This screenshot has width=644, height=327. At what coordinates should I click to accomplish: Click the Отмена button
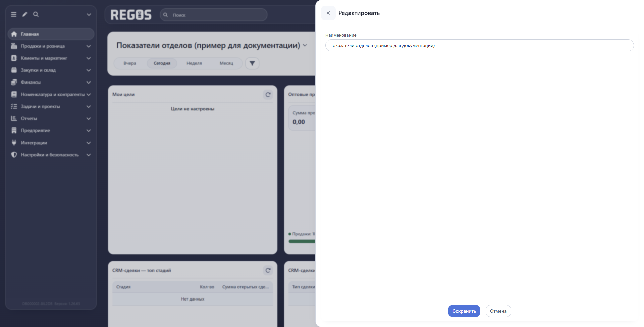pos(498,311)
